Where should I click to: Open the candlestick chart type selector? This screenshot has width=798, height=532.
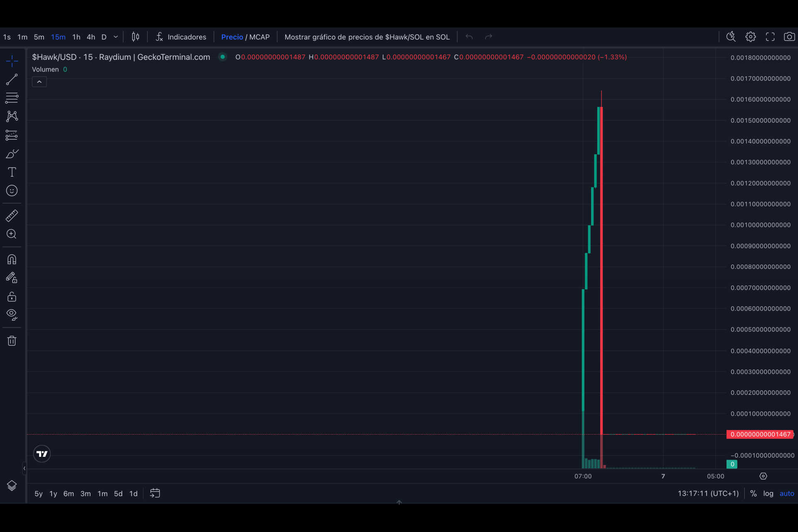tap(135, 37)
